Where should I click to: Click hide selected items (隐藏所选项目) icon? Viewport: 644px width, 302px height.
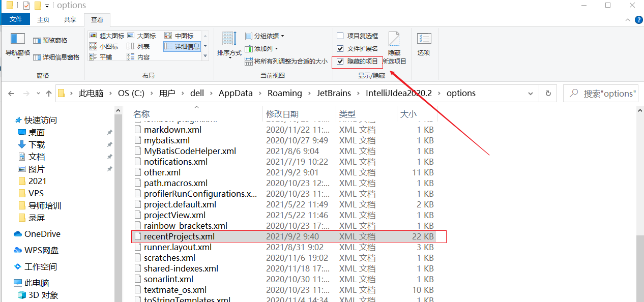394,40
